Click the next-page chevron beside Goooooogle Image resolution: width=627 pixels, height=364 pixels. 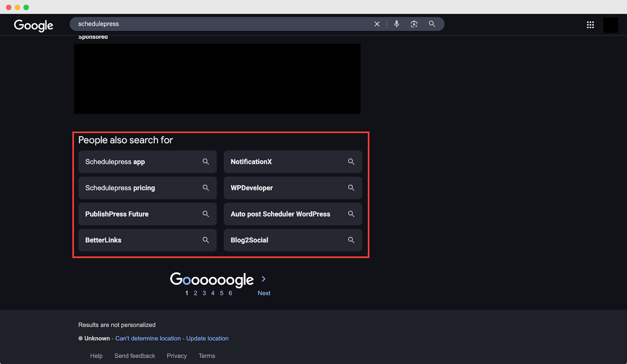(264, 279)
